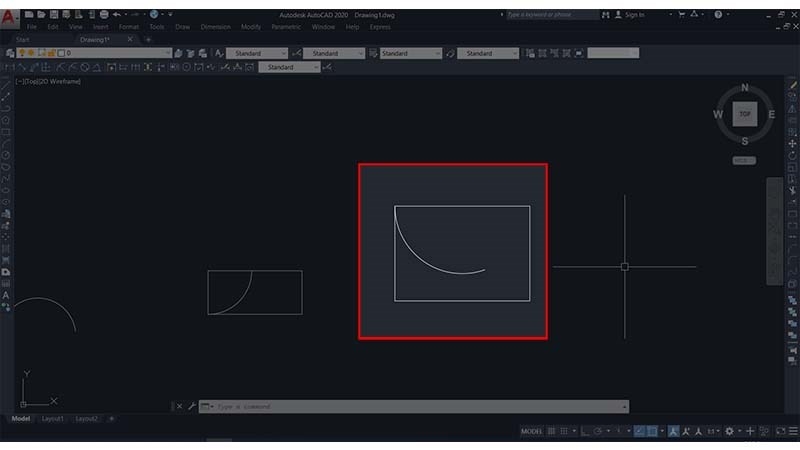Open the Standard dropdown in dimension toolbar

tap(289, 67)
